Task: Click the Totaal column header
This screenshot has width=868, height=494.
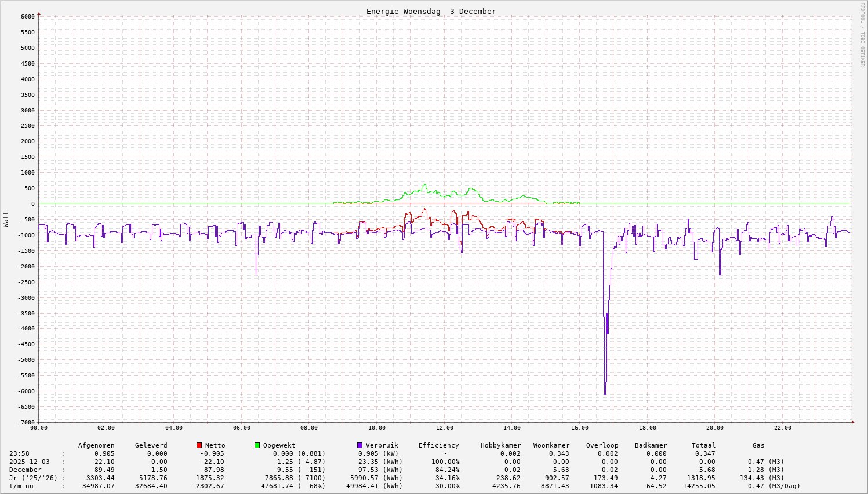Action: 703,445
